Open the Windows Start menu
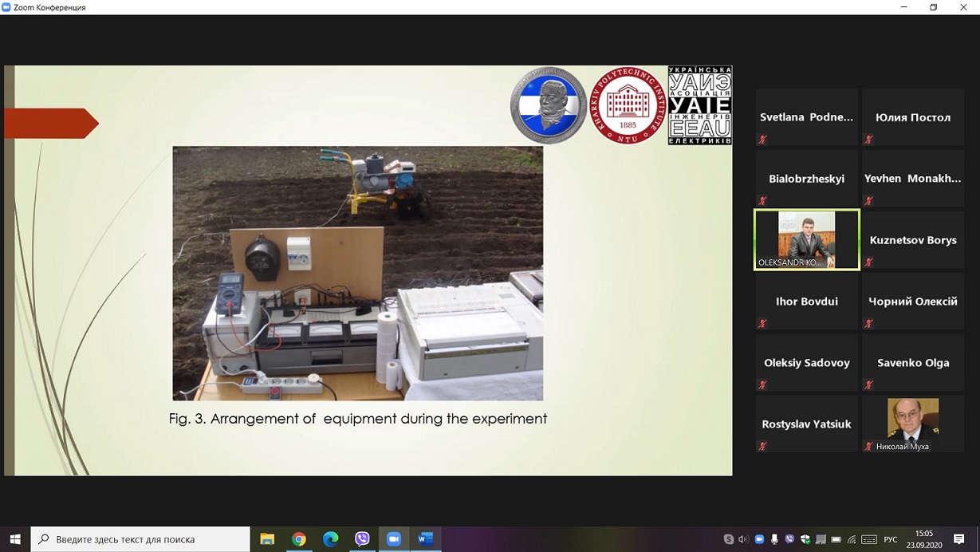The width and height of the screenshot is (980, 552). coord(15,539)
